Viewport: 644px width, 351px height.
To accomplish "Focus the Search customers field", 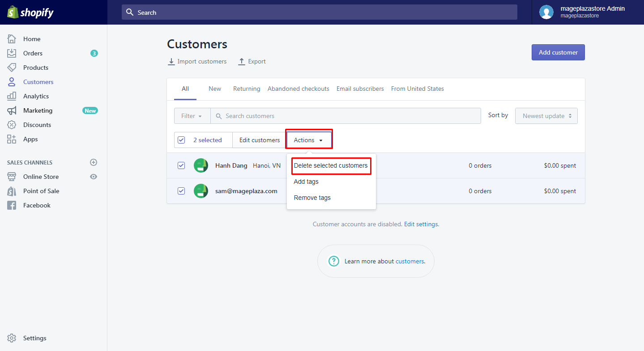I will point(346,116).
